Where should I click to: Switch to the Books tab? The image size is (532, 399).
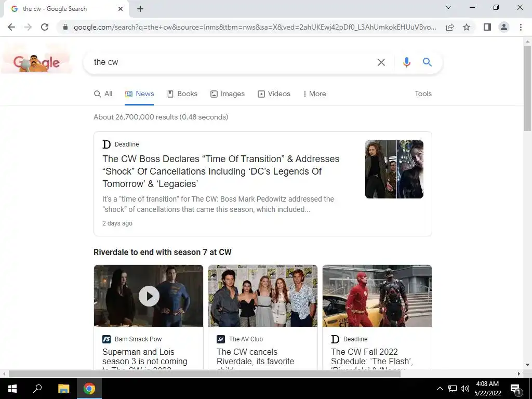[182, 94]
